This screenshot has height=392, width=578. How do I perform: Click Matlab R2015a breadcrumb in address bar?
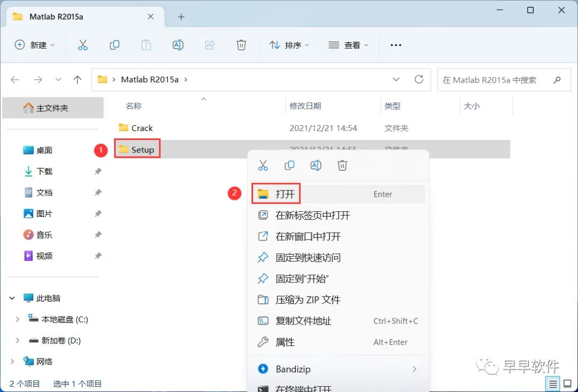150,80
